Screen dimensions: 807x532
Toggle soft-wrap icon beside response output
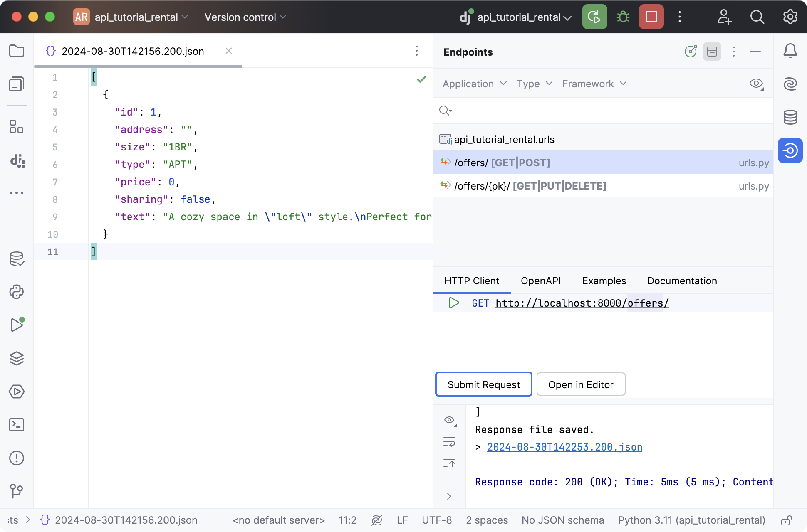coord(449,442)
